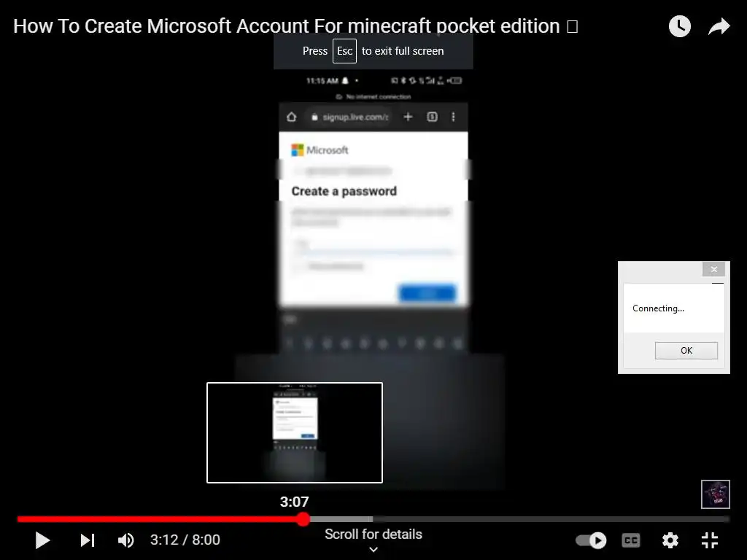
Task: Click the home icon in phone browser
Action: pos(292,117)
